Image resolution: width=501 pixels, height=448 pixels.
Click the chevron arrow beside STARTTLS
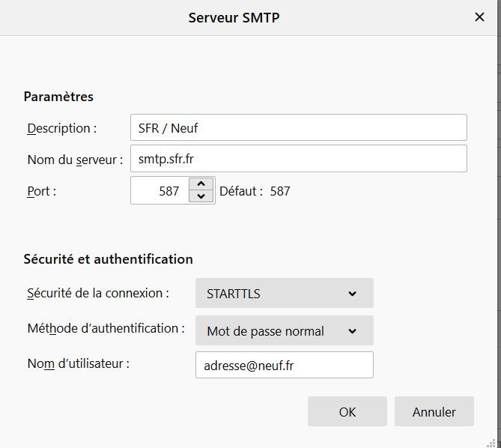[x=352, y=294]
